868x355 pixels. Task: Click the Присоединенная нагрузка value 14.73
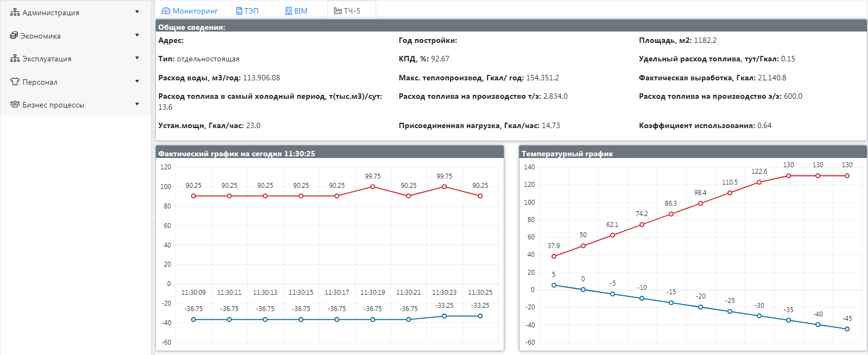[x=551, y=125]
